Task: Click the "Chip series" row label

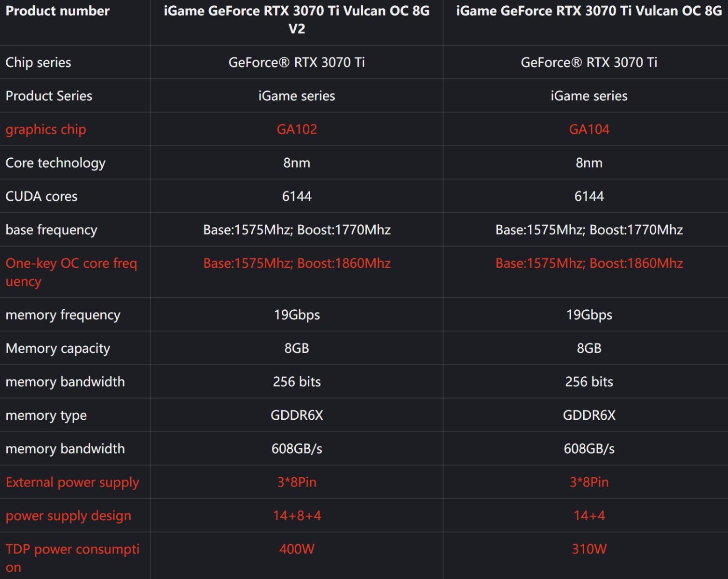Action: [38, 62]
